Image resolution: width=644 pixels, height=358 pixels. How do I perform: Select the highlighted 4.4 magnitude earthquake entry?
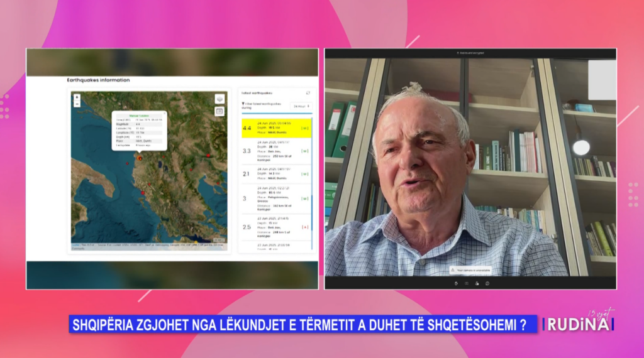click(x=277, y=129)
